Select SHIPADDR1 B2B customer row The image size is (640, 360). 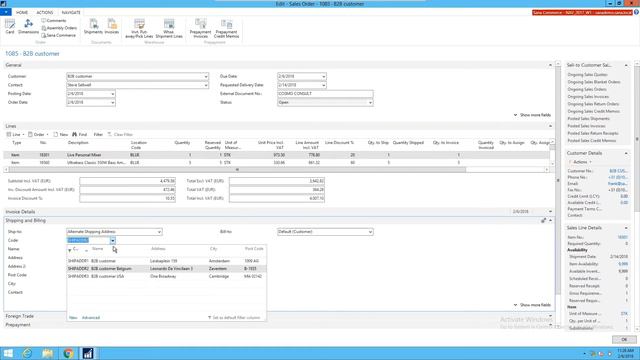click(x=167, y=261)
